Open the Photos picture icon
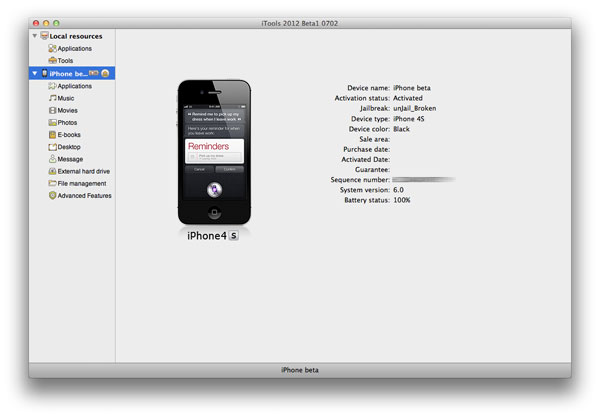This screenshot has height=418, width=600. 52,122
